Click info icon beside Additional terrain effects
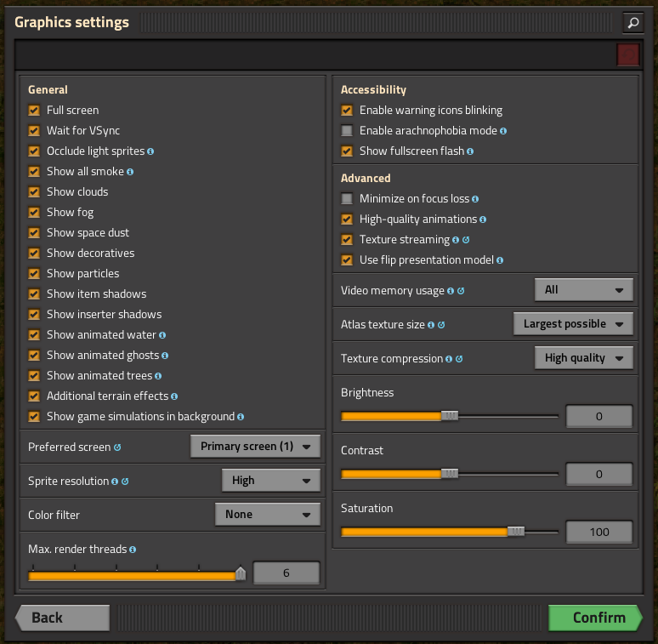The image size is (658, 644). point(174,396)
